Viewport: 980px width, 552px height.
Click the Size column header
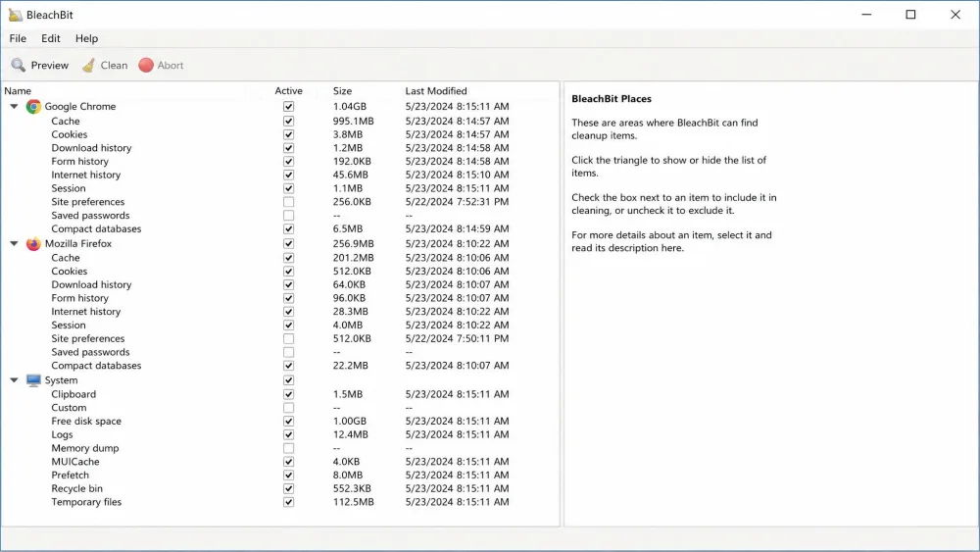click(342, 90)
